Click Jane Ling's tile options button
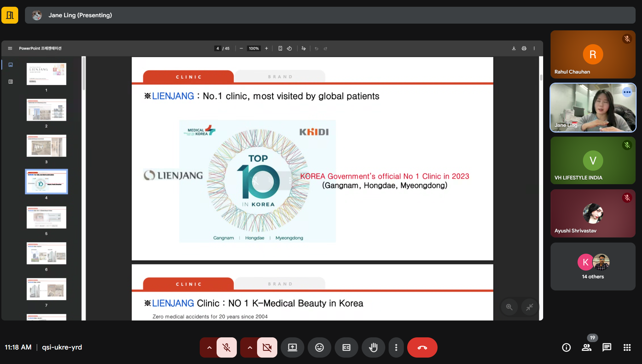The height and width of the screenshot is (364, 642). [627, 92]
